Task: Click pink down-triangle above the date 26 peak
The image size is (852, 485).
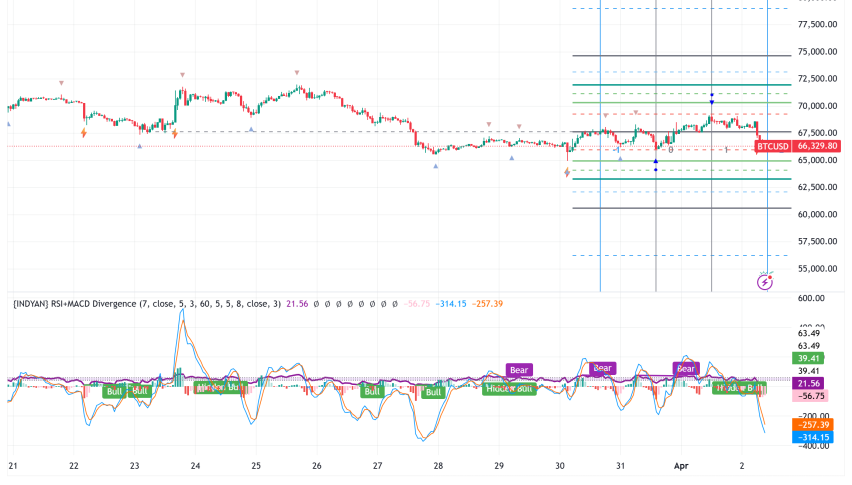Action: pos(297,73)
